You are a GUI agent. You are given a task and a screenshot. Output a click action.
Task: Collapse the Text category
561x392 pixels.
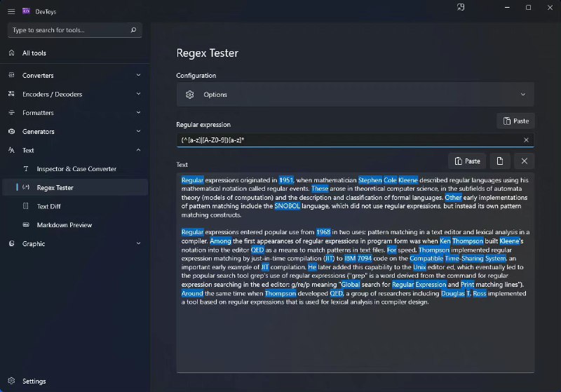click(x=138, y=150)
